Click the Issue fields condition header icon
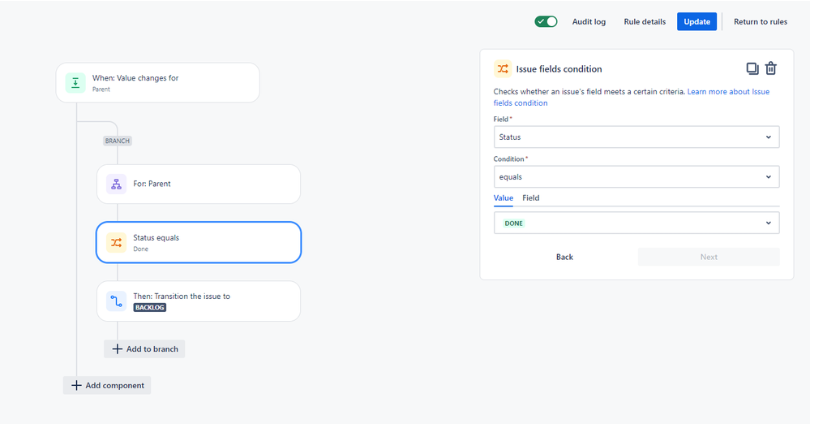 [502, 68]
